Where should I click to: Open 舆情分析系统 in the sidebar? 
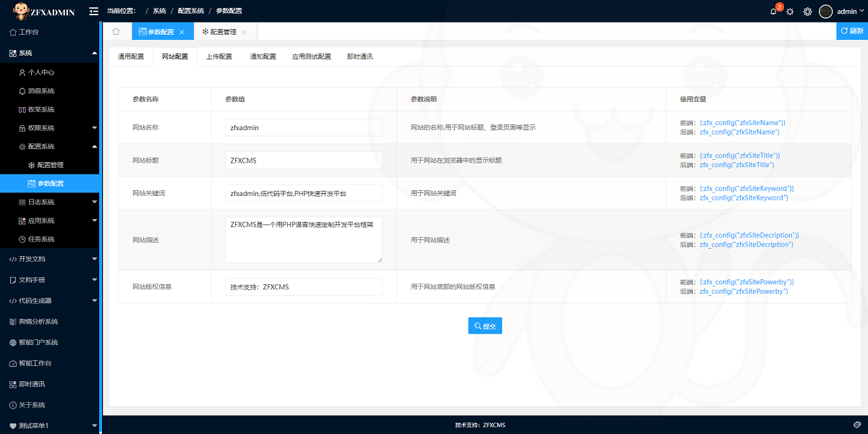click(x=50, y=321)
